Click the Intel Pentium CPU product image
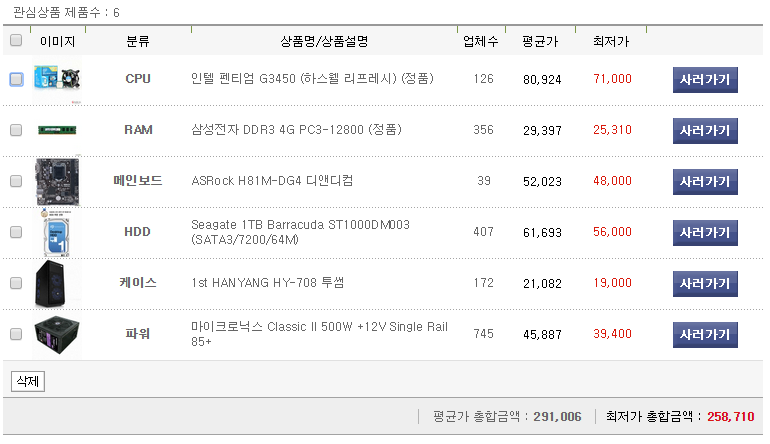Screen dimensions: 770x444 57,79
